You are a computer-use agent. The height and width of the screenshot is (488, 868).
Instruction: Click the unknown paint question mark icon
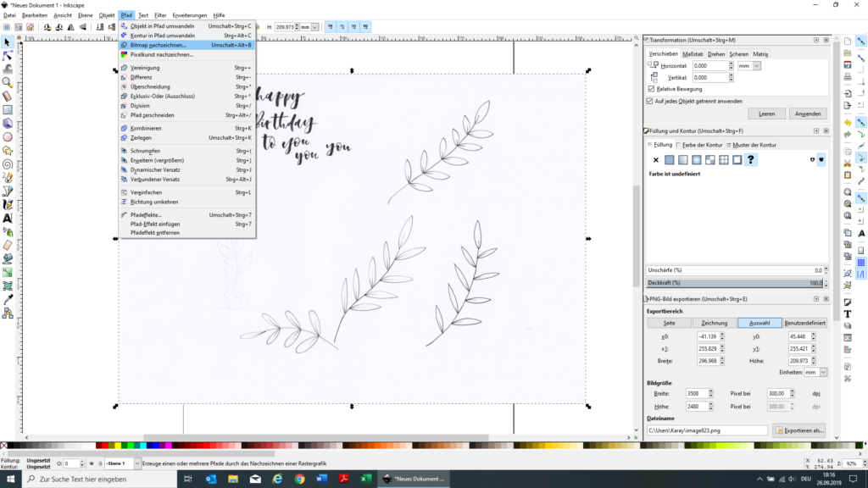coord(751,160)
